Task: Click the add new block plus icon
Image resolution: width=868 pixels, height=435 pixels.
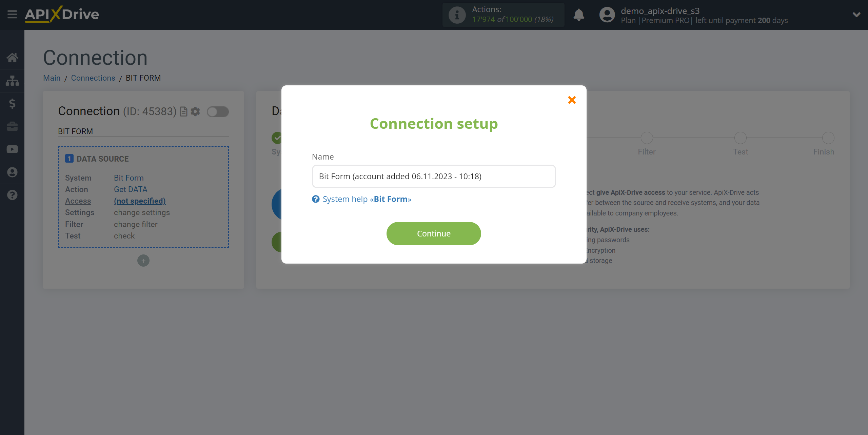Action: (x=143, y=260)
